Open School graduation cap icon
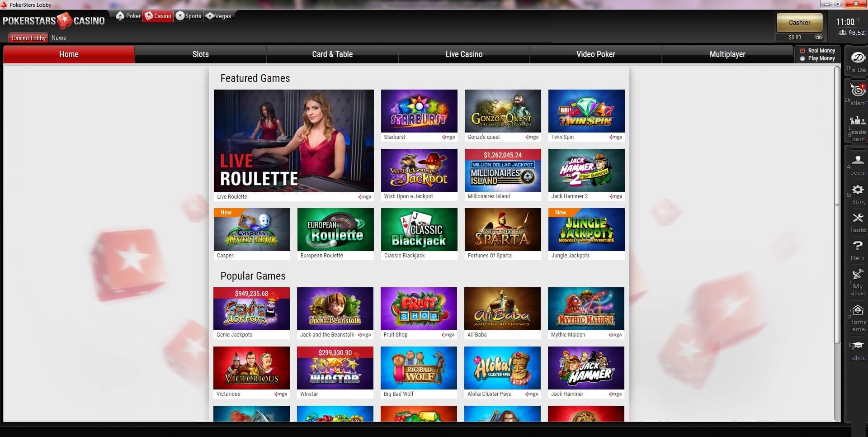This screenshot has width=868, height=437. (x=858, y=346)
